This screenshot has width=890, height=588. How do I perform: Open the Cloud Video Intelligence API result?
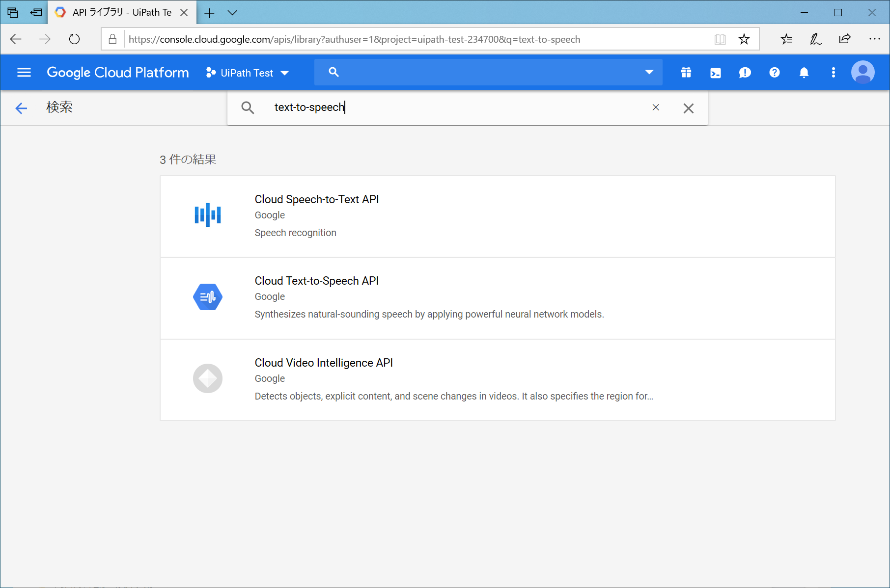coord(498,380)
